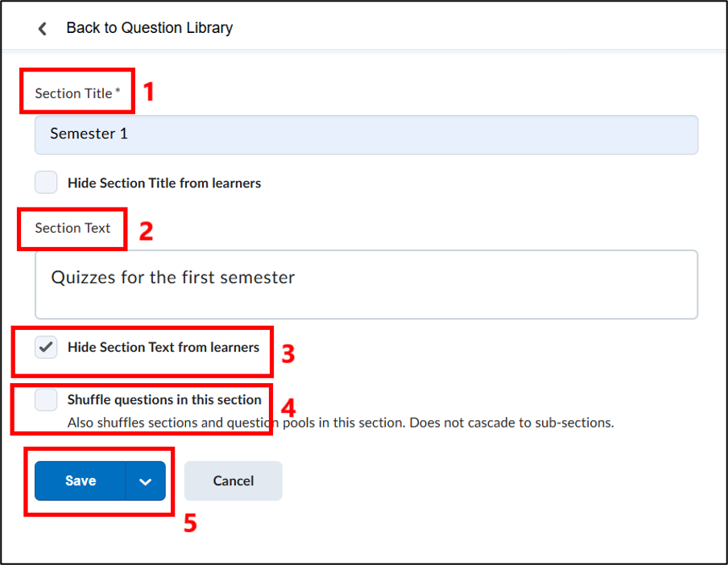Uncheck the Hide Section Text from learners checkbox
Image resolution: width=728 pixels, height=565 pixels.
tap(46, 347)
